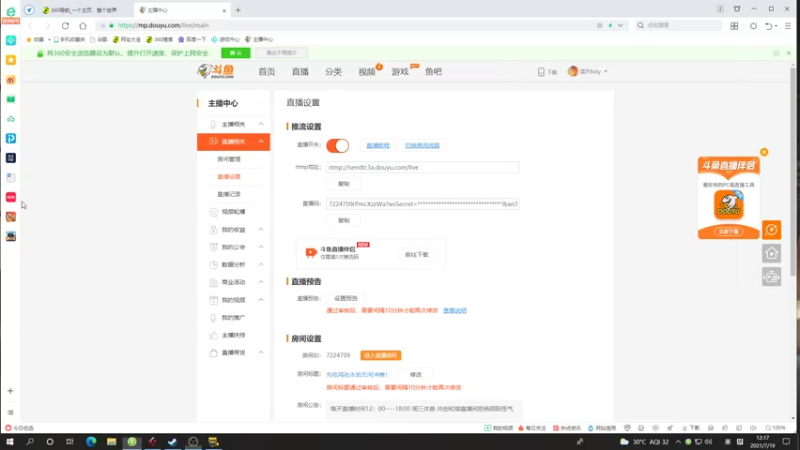Click the room title link text

357,374
